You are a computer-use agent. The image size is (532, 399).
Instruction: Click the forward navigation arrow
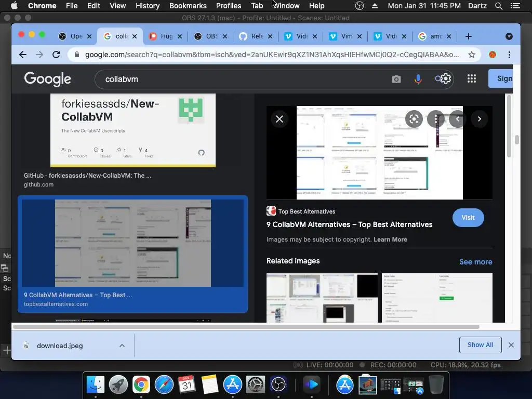(39, 55)
